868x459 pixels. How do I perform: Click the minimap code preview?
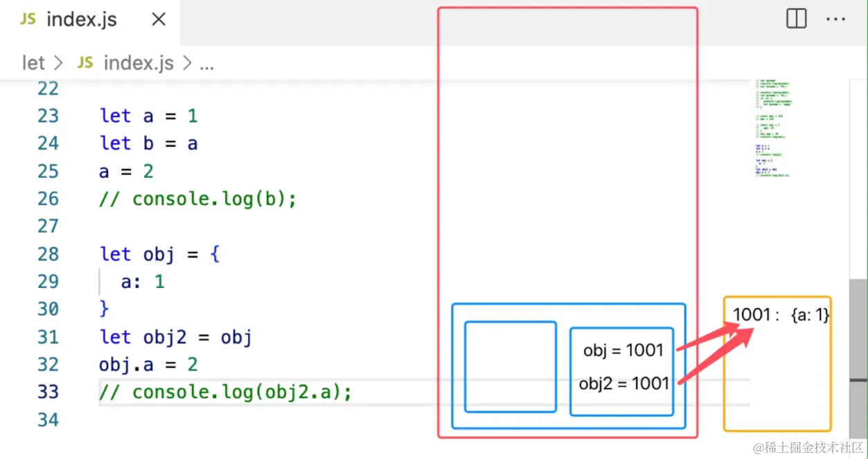[x=774, y=128]
